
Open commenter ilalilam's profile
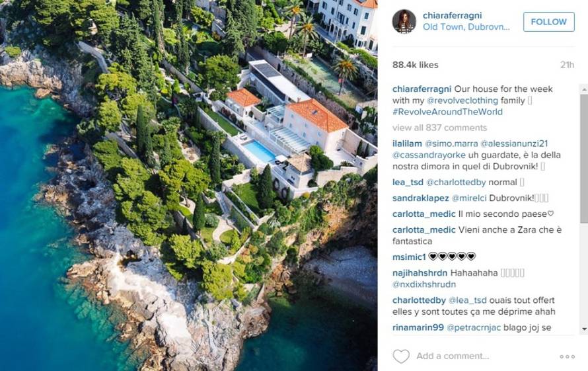coord(407,144)
